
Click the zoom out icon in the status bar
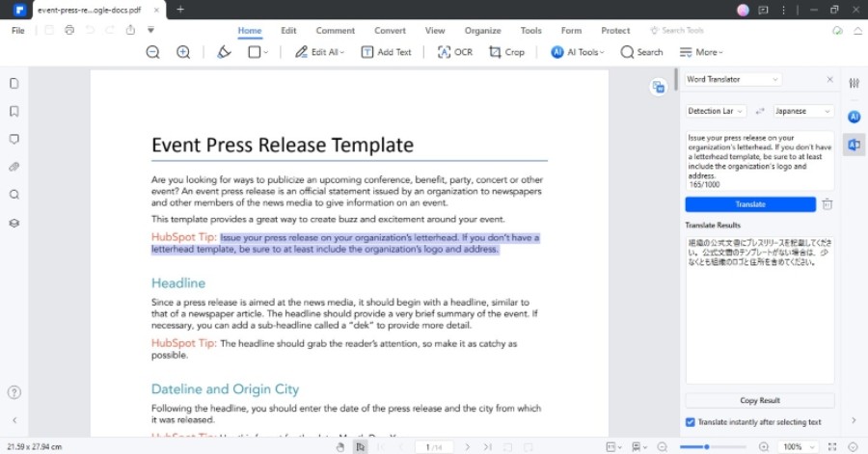tap(662, 447)
